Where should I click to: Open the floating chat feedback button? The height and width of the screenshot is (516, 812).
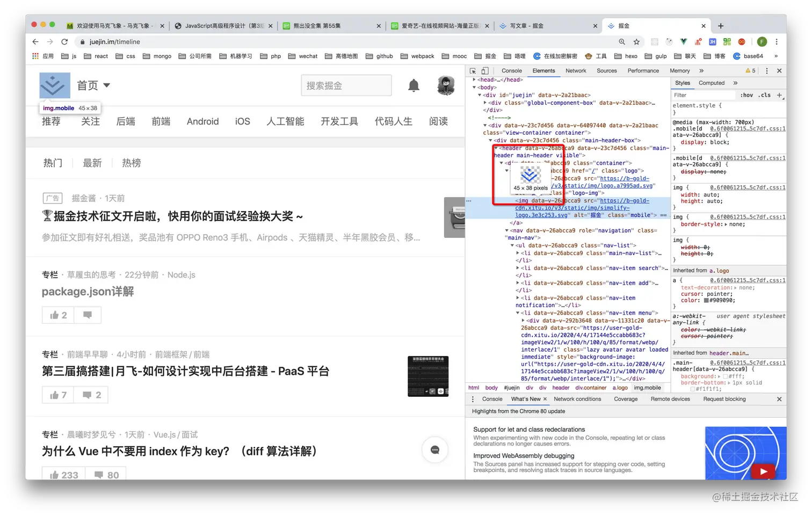tap(435, 450)
